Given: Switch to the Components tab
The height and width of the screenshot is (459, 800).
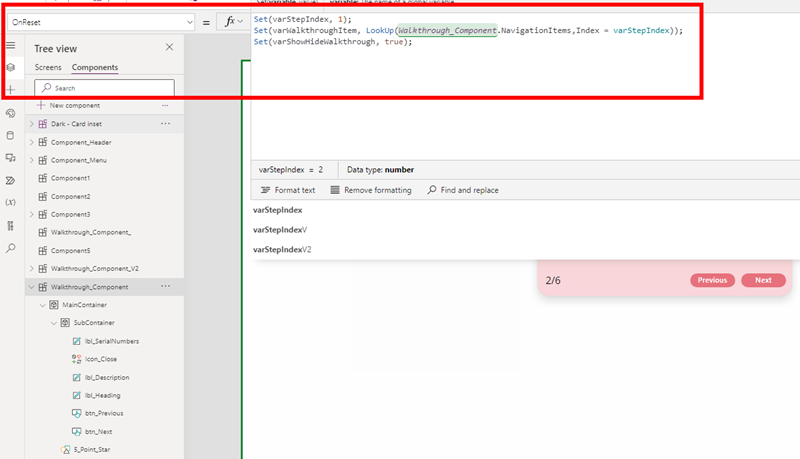Looking at the screenshot, I should click(95, 67).
